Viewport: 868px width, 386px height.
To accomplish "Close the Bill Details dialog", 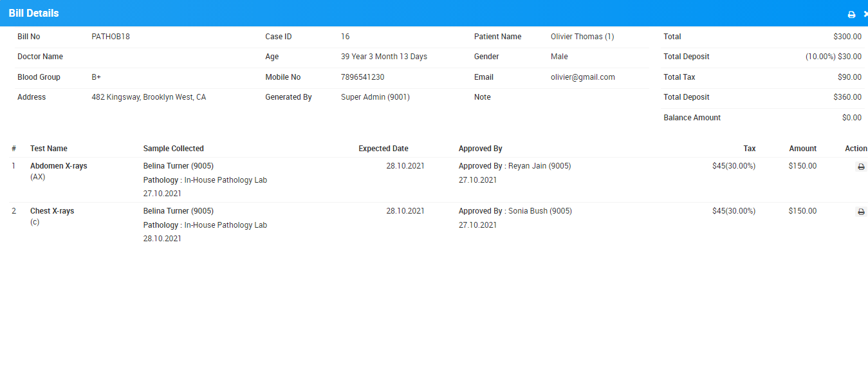I will point(865,14).
